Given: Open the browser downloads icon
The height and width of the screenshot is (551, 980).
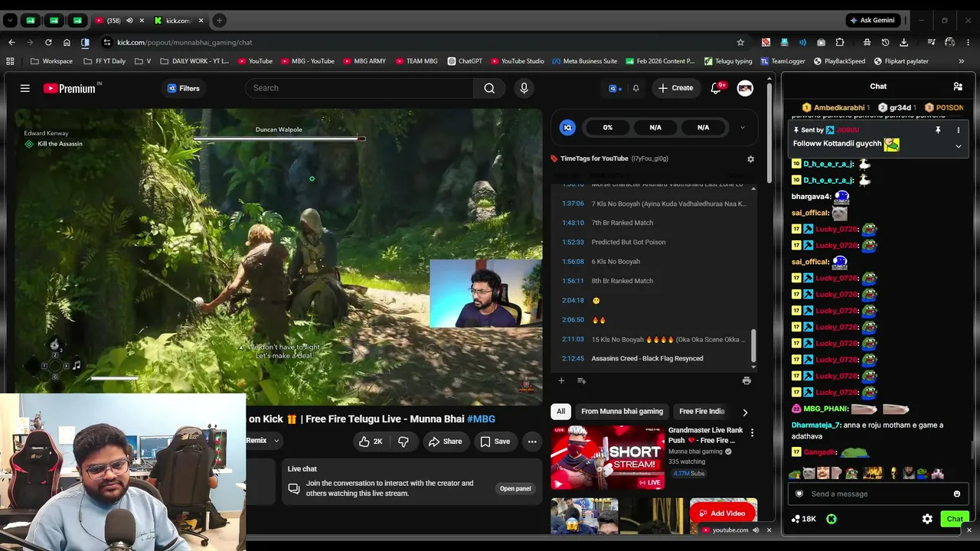Looking at the screenshot, I should [904, 42].
